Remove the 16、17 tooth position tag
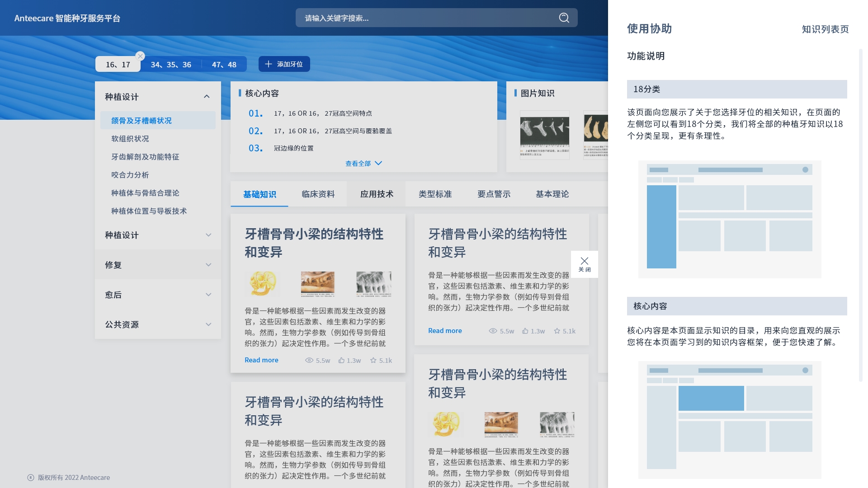Viewport: 868px width, 488px height. click(140, 56)
